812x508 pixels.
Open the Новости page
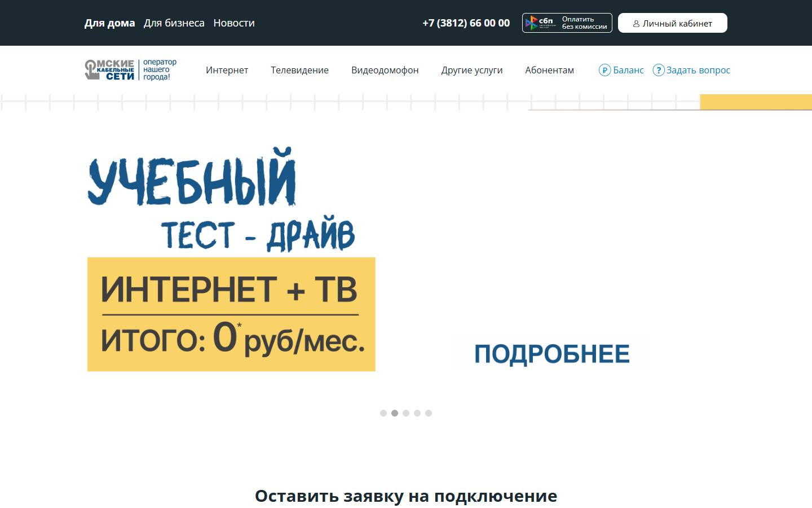coord(234,23)
